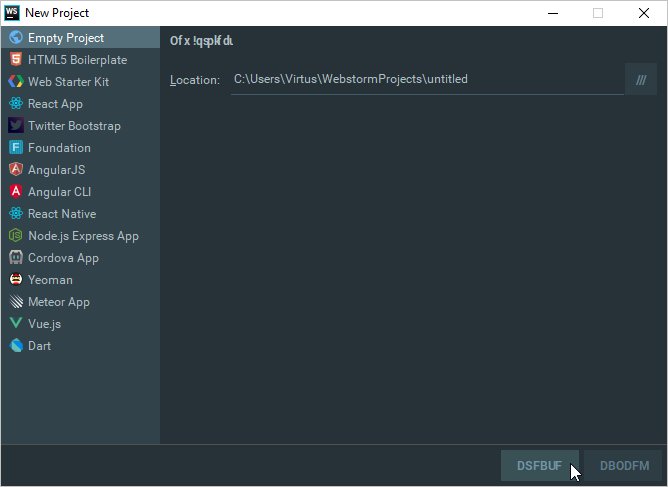Open the browse folder button beside Location
668x487 pixels.
pos(641,80)
